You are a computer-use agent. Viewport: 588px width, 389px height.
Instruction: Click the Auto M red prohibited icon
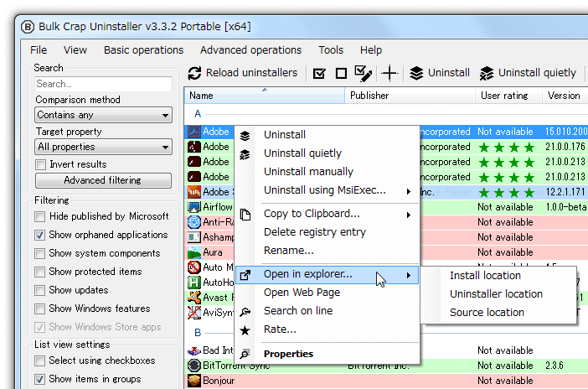point(193,267)
